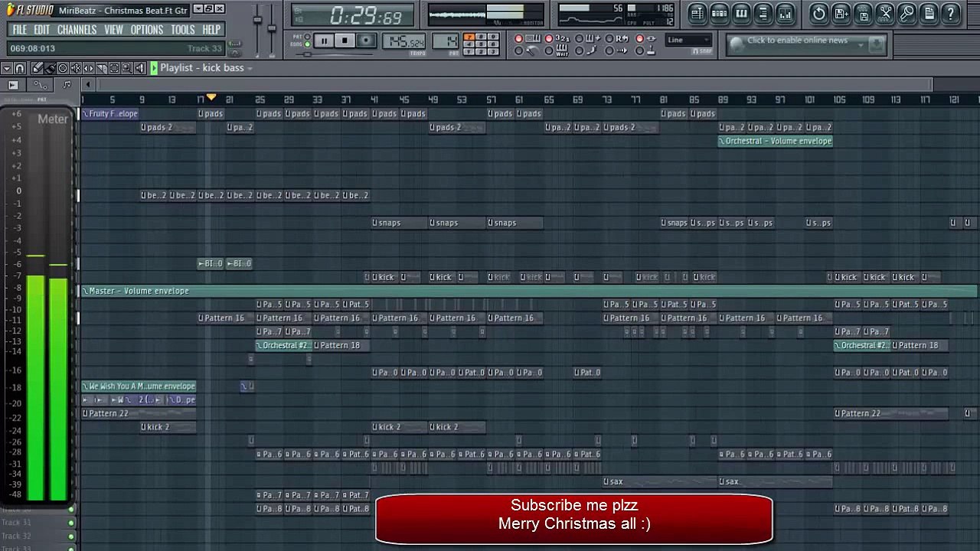The height and width of the screenshot is (551, 980).
Task: Open the piano roll window
Action: (741, 13)
